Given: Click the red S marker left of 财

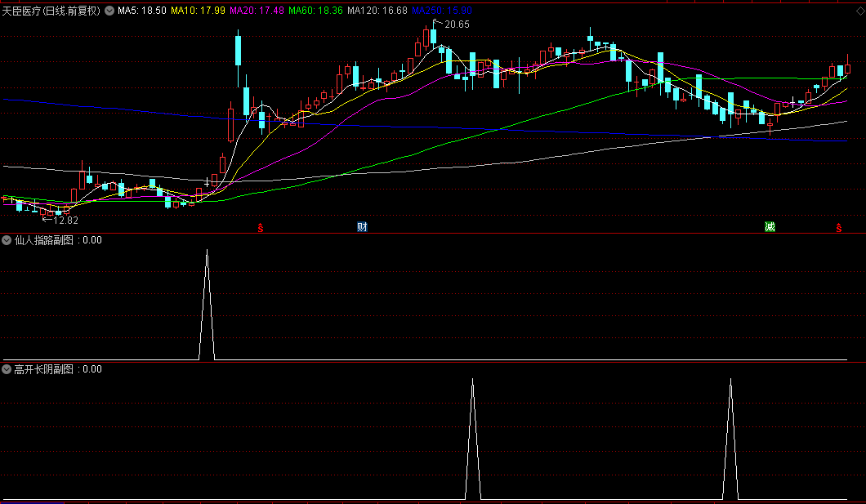Looking at the screenshot, I should coord(261,227).
